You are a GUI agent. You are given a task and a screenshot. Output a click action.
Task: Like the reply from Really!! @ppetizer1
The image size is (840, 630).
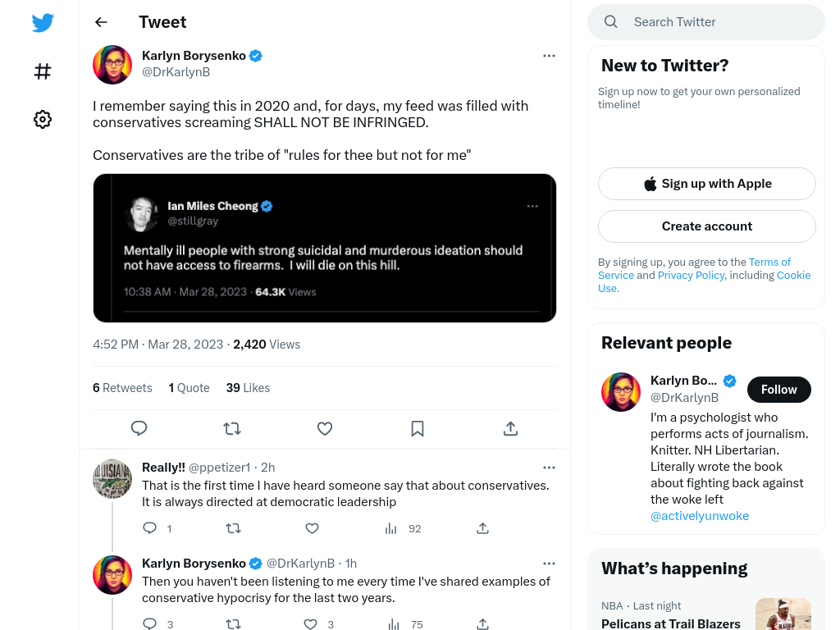313,529
